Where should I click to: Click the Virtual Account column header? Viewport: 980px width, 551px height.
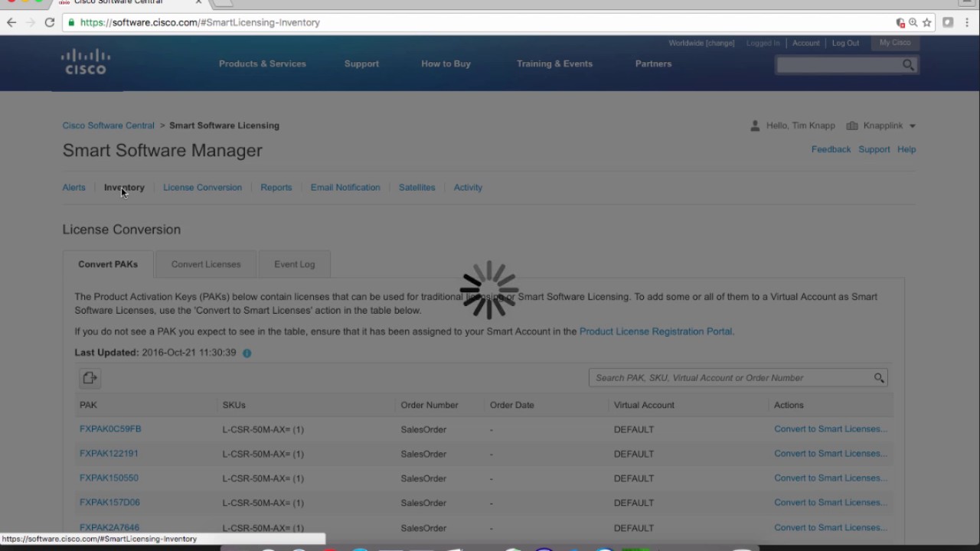coord(644,405)
